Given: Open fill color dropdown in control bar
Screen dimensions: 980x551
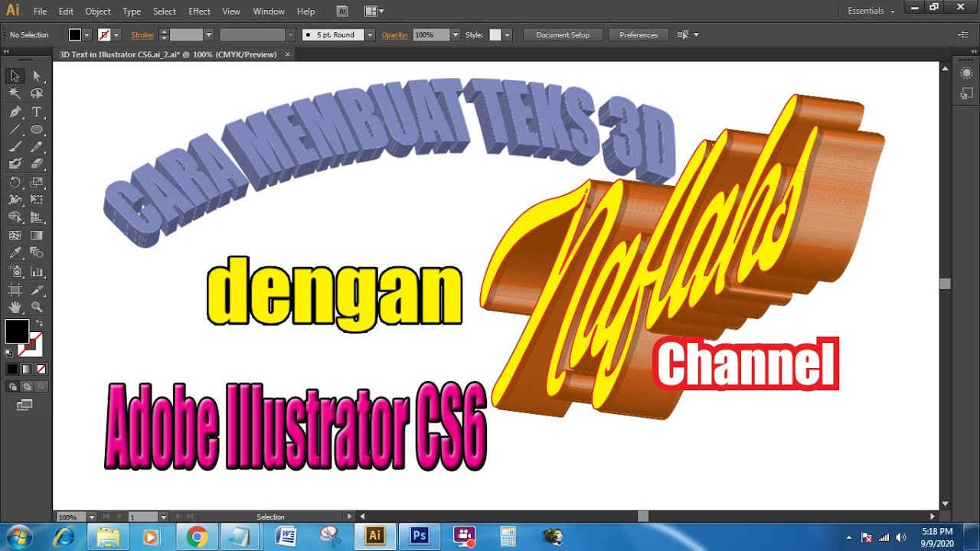Looking at the screenshot, I should (x=87, y=34).
